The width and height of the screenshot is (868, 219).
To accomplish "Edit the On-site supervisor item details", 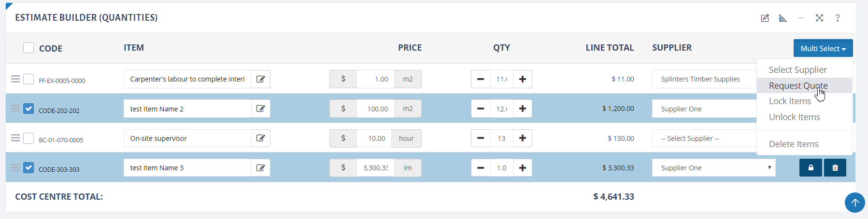I will 260,138.
